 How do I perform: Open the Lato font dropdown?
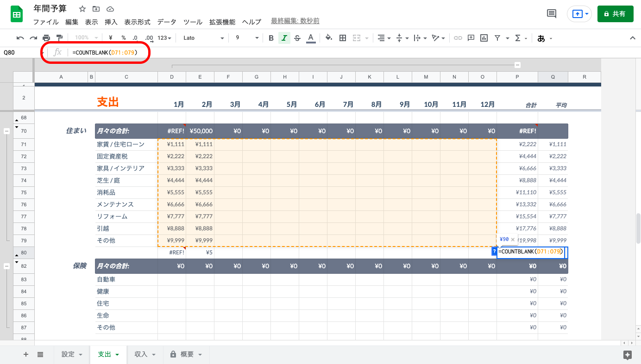pyautogui.click(x=203, y=38)
